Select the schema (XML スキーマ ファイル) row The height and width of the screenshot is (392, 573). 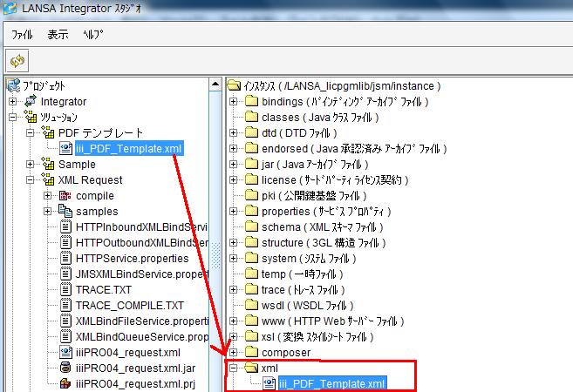(323, 227)
